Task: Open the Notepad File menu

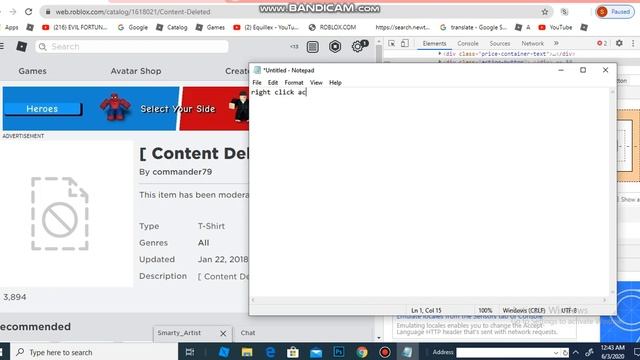Action: pyautogui.click(x=257, y=82)
